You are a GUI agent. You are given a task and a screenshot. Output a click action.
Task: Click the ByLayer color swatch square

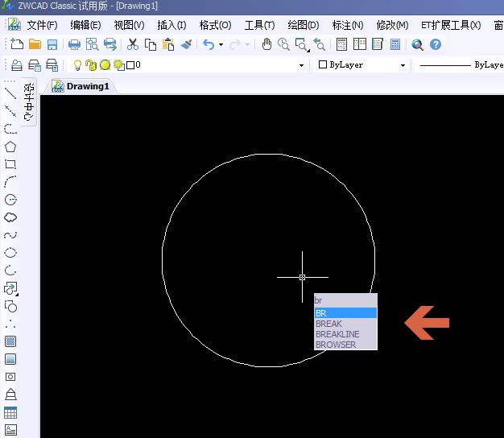323,64
